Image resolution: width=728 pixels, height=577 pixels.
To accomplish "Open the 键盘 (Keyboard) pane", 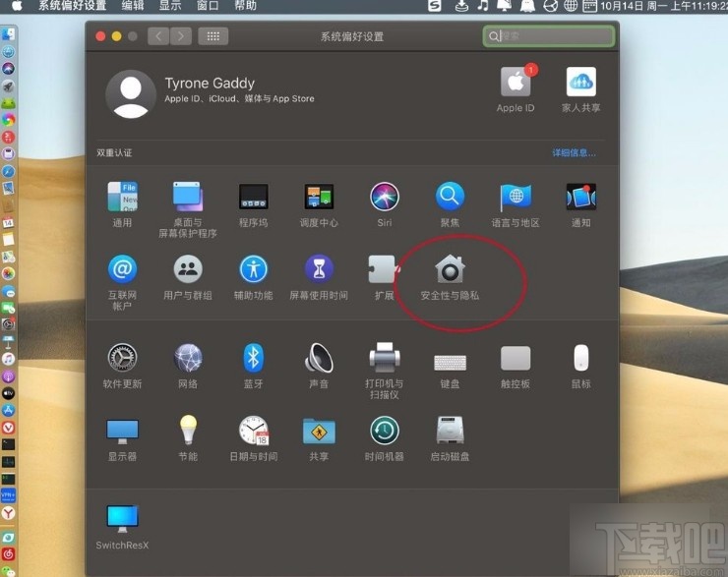I will pyautogui.click(x=450, y=363).
